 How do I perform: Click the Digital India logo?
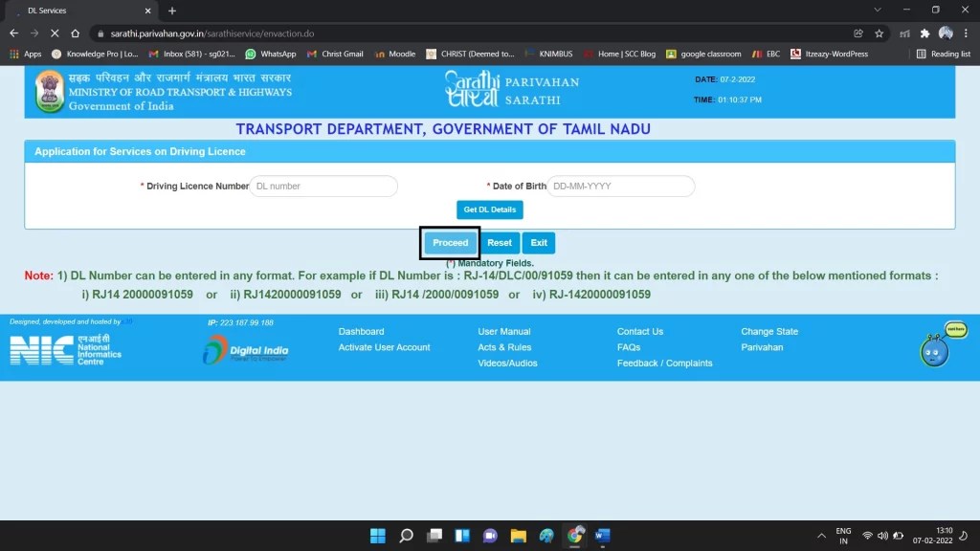(x=241, y=350)
